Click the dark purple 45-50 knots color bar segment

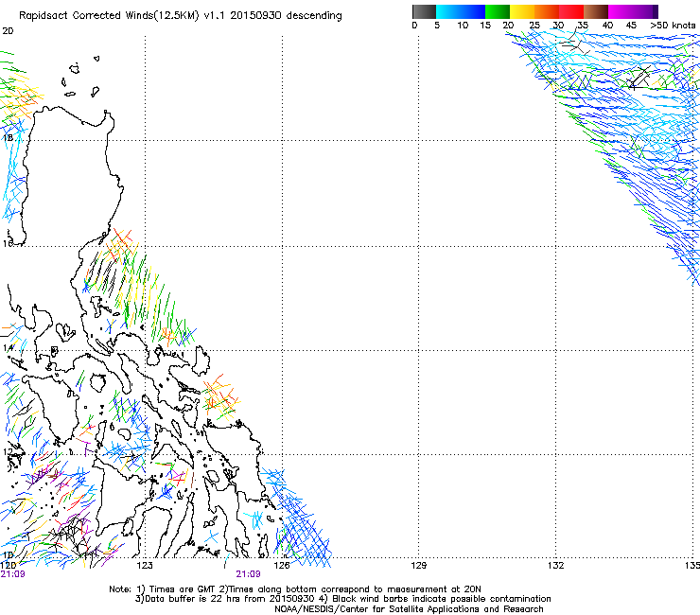(645, 11)
